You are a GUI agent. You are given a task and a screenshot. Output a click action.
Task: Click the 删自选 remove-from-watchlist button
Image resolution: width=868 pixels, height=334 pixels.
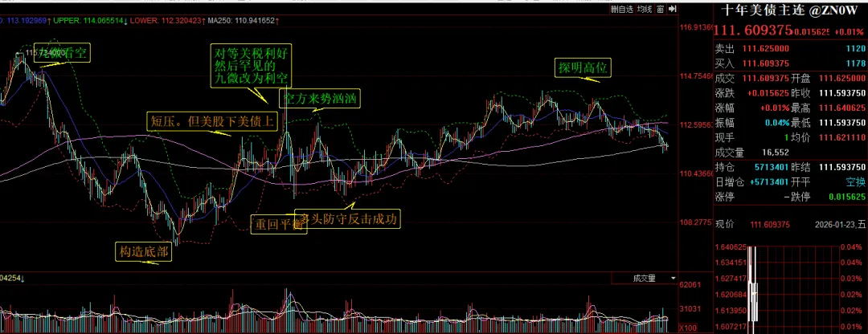coord(621,9)
